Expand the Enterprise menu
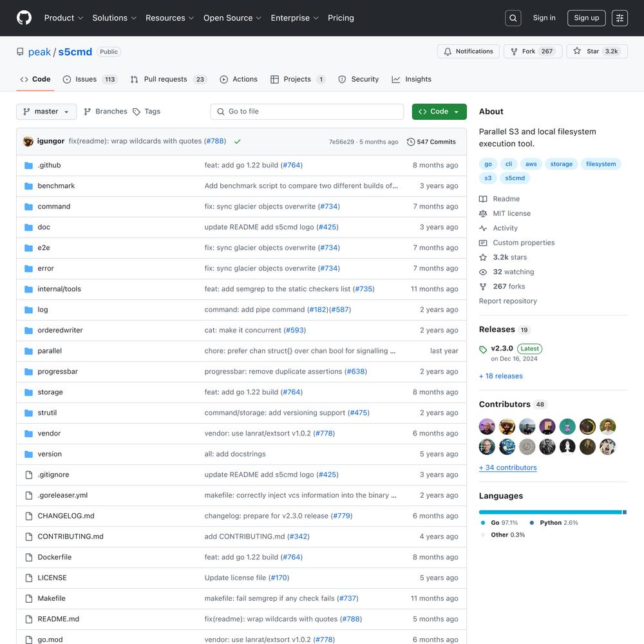 (x=294, y=17)
